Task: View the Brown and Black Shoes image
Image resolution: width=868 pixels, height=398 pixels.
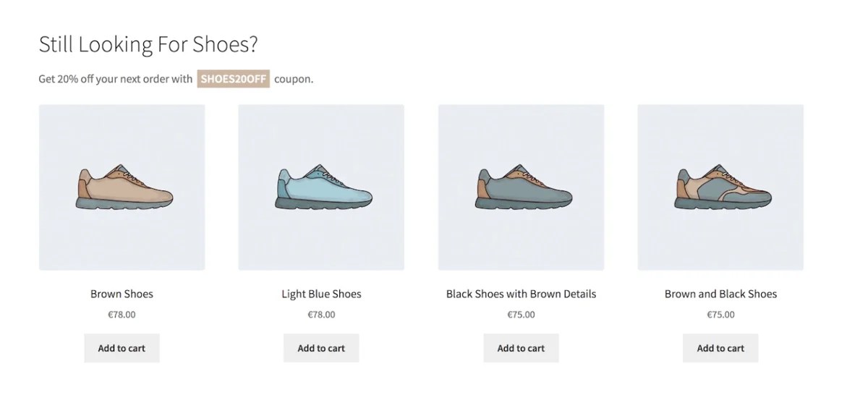Action: 720,187
